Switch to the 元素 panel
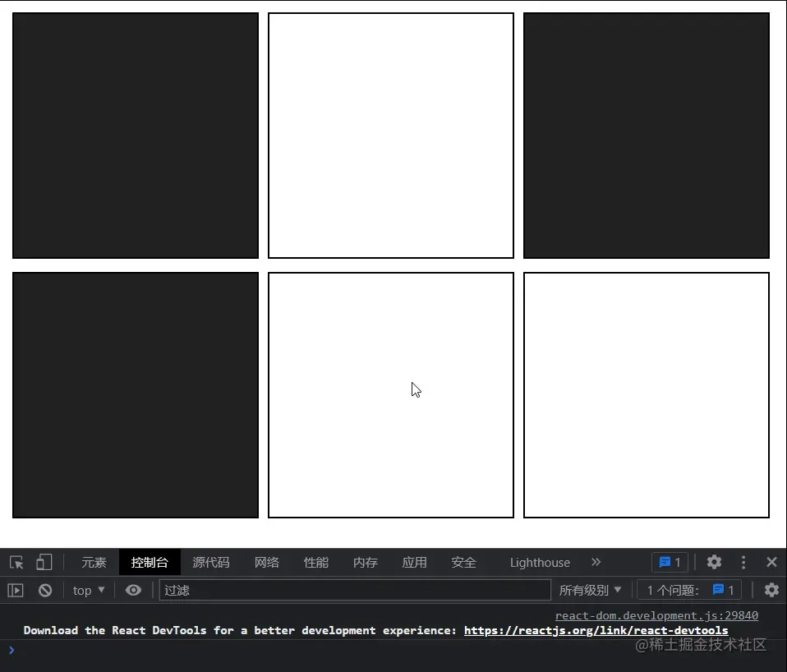 (x=93, y=562)
